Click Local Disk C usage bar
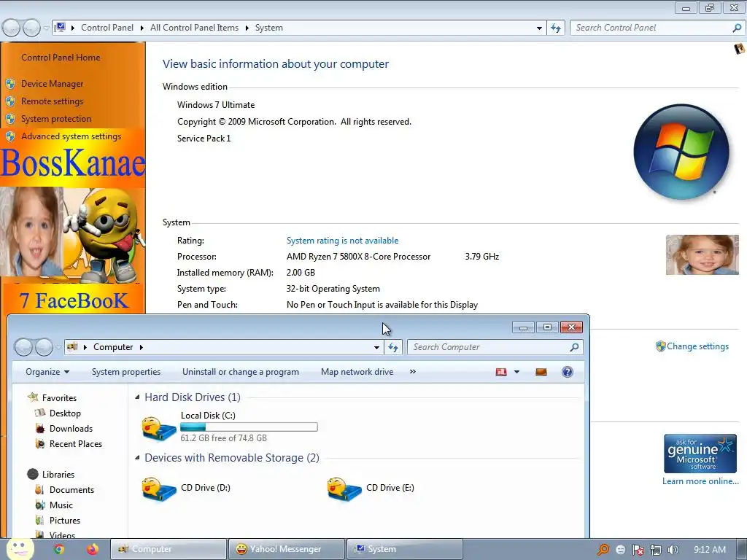This screenshot has height=560, width=747. 249,427
